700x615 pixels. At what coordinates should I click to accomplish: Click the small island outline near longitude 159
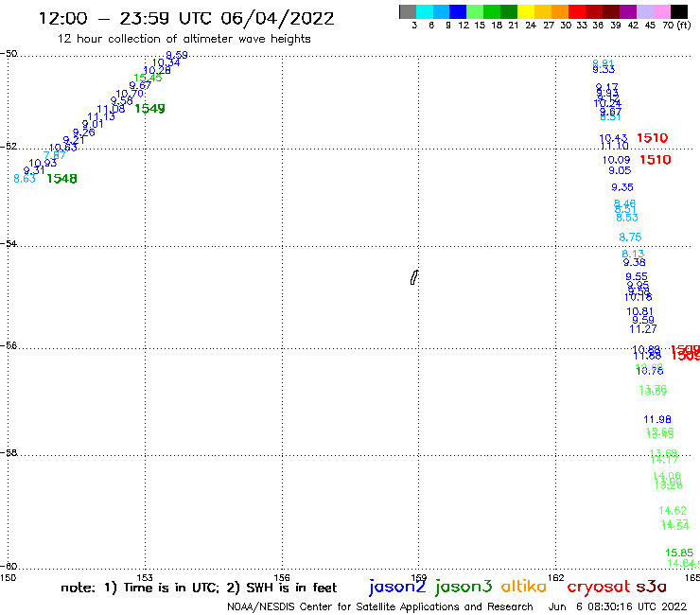414,277
